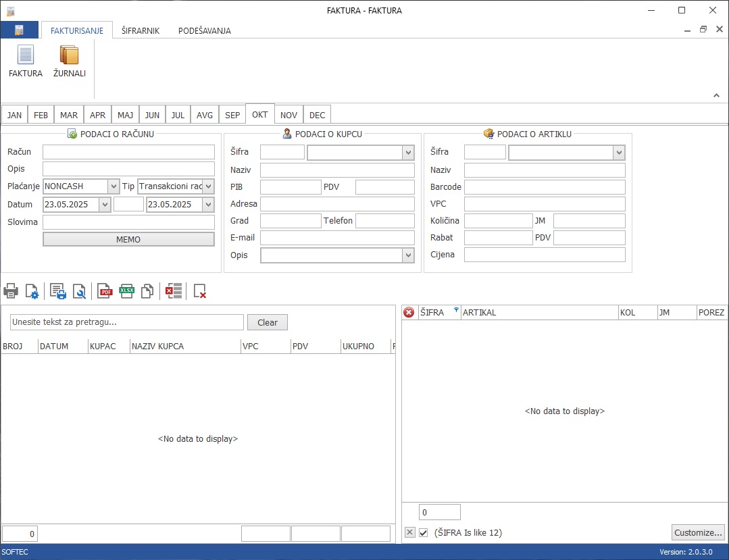Click the search text input field
This screenshot has width=729, height=560.
point(126,322)
